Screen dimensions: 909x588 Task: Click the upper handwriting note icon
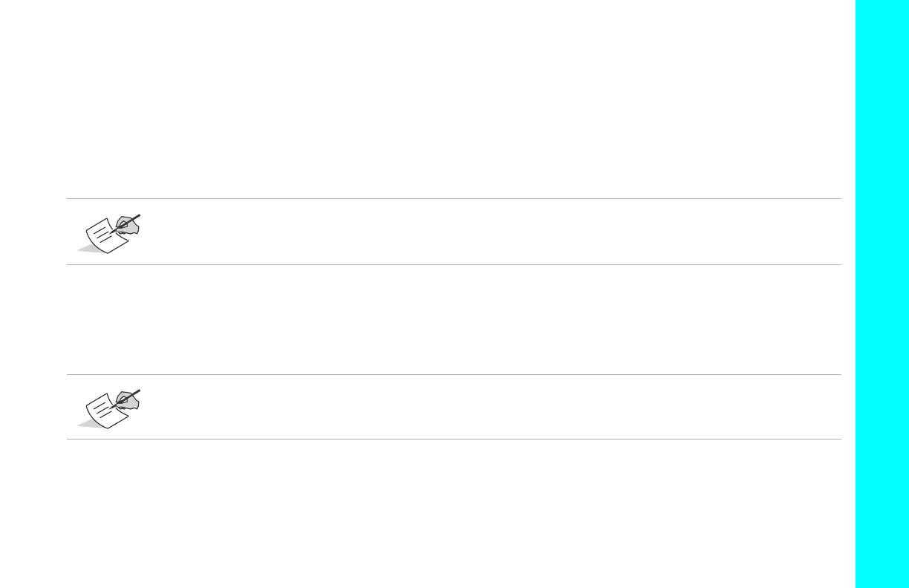click(110, 233)
